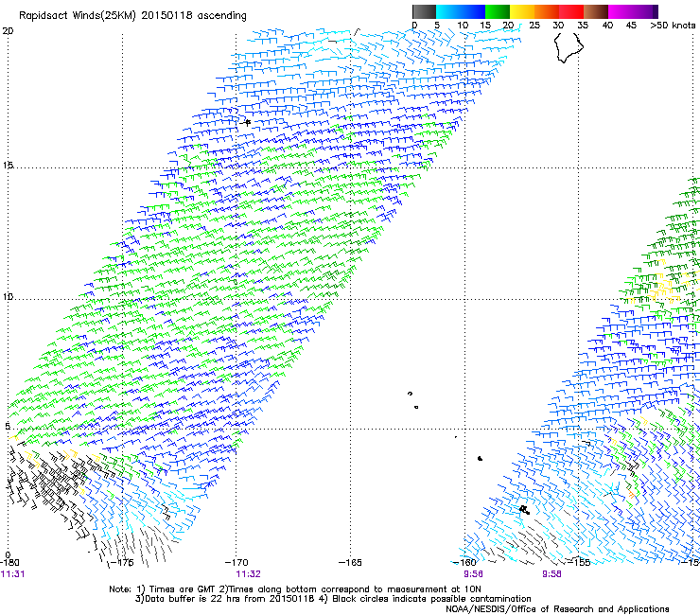The image size is (700, 615).
Task: Pick the red 30-35 knots legend swatch
Action: click(571, 11)
